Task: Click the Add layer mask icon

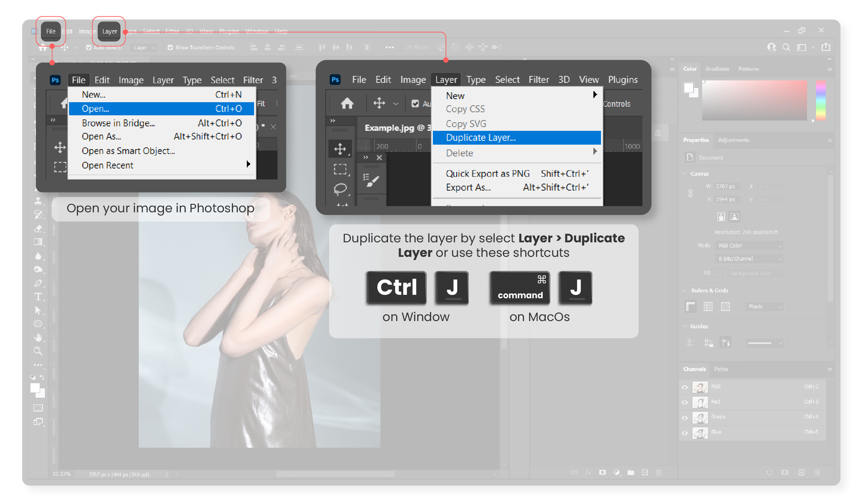Action: point(602,472)
